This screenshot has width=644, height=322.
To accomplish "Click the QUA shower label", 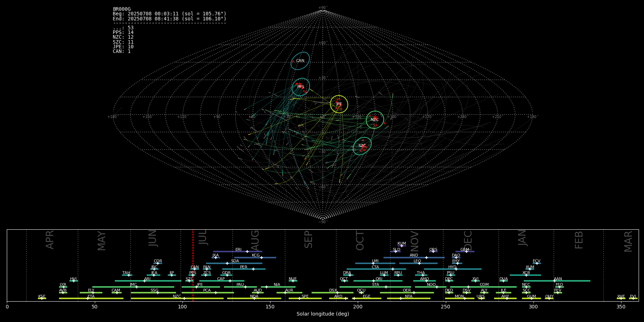I will click(503, 279).
